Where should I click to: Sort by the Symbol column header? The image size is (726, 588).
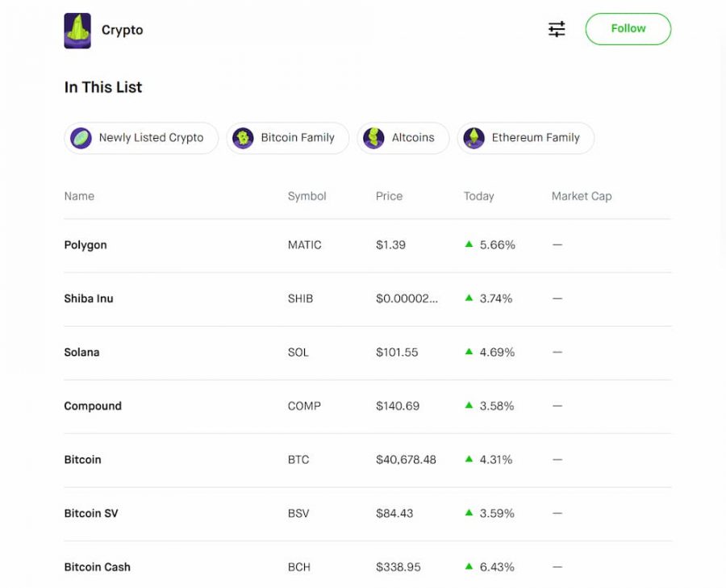point(307,196)
